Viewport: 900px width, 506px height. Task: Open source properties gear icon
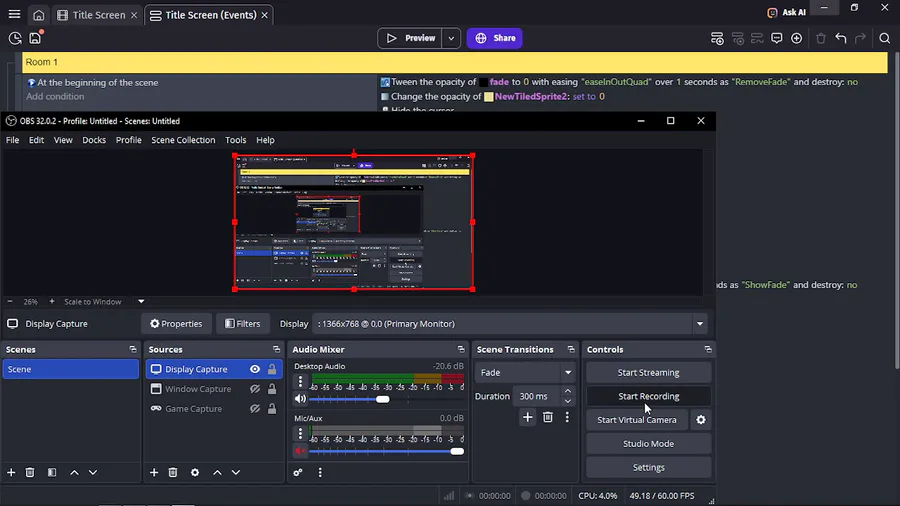coord(195,472)
